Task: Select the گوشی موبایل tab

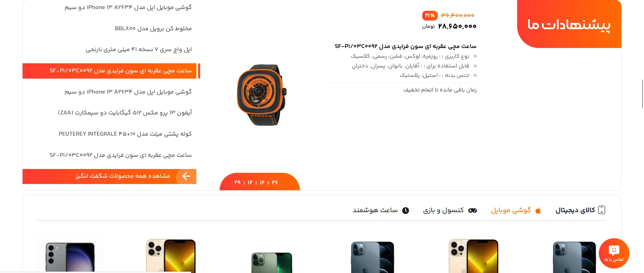Action: point(511,210)
